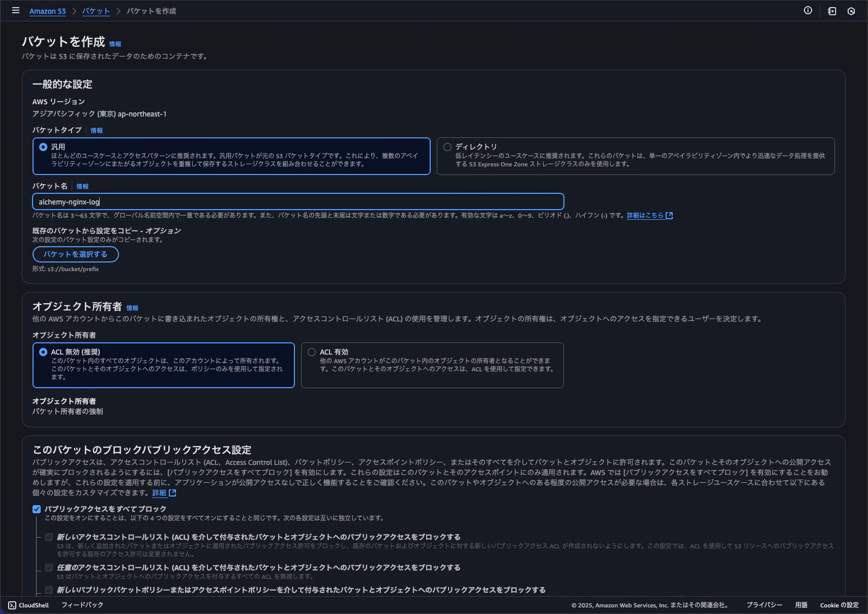
Task: Open the 用語 footer link
Action: click(801, 605)
